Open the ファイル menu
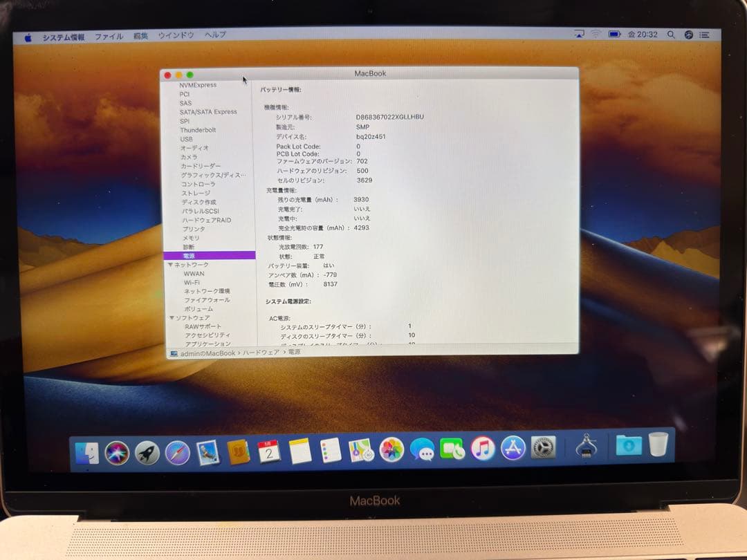This screenshot has height=560, width=747. (x=109, y=35)
